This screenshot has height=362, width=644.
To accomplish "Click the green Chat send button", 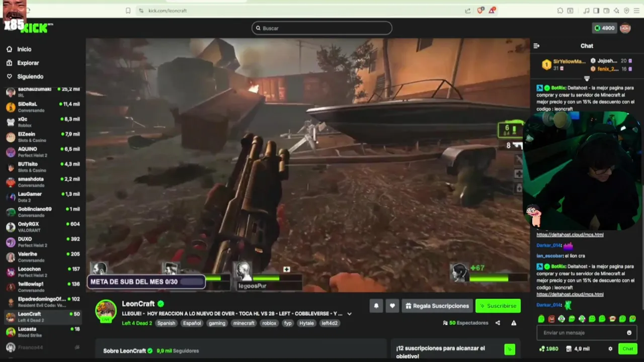I will pos(628,348).
